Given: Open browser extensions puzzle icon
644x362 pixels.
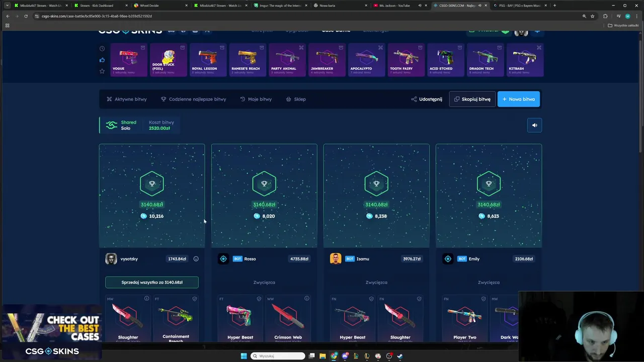Looking at the screenshot, I should pyautogui.click(x=605, y=16).
